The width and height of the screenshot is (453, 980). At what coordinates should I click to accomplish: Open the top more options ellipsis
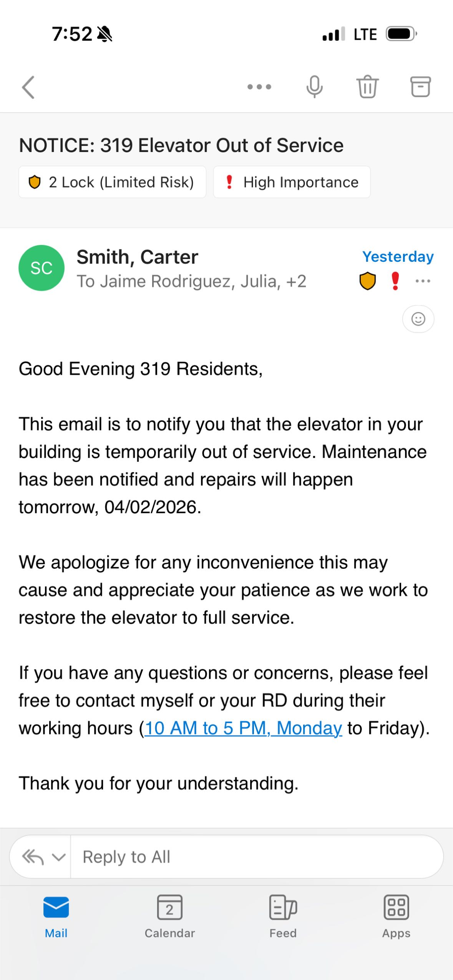click(x=259, y=87)
